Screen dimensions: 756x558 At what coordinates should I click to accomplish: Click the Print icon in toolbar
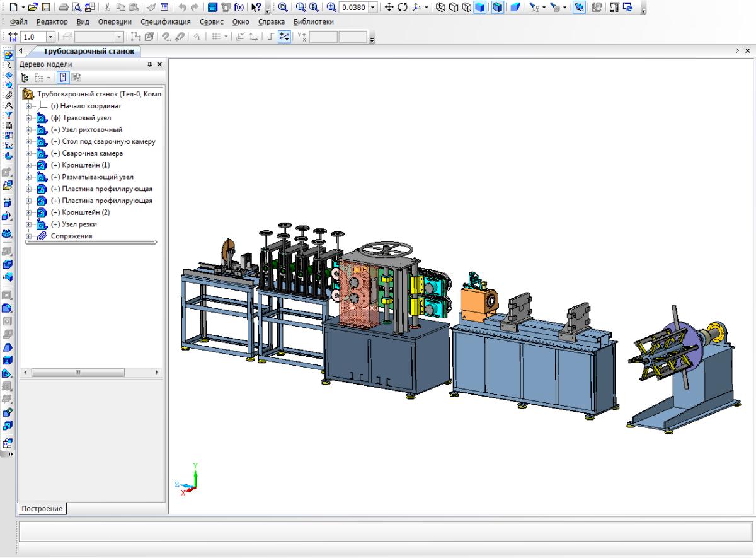pos(64,8)
